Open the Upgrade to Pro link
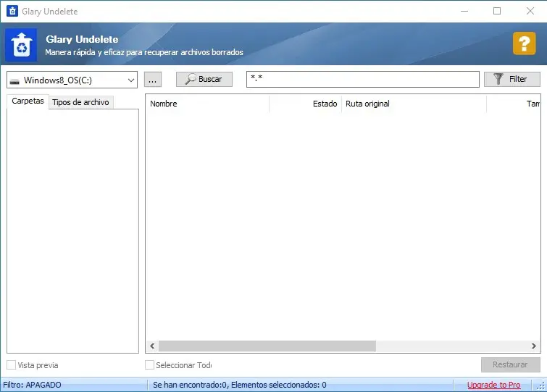Viewport: 547px width, 392px height. point(493,385)
